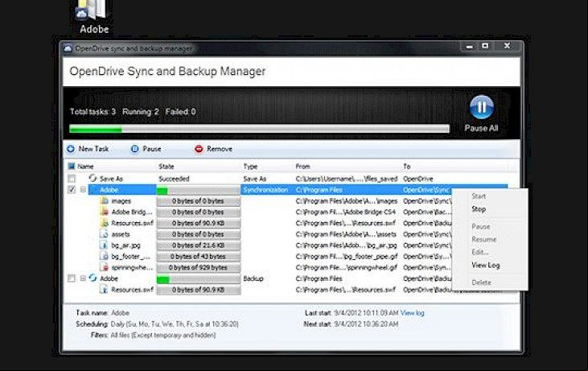
Task: Click the Filters 'All files' text
Action: (x=163, y=335)
